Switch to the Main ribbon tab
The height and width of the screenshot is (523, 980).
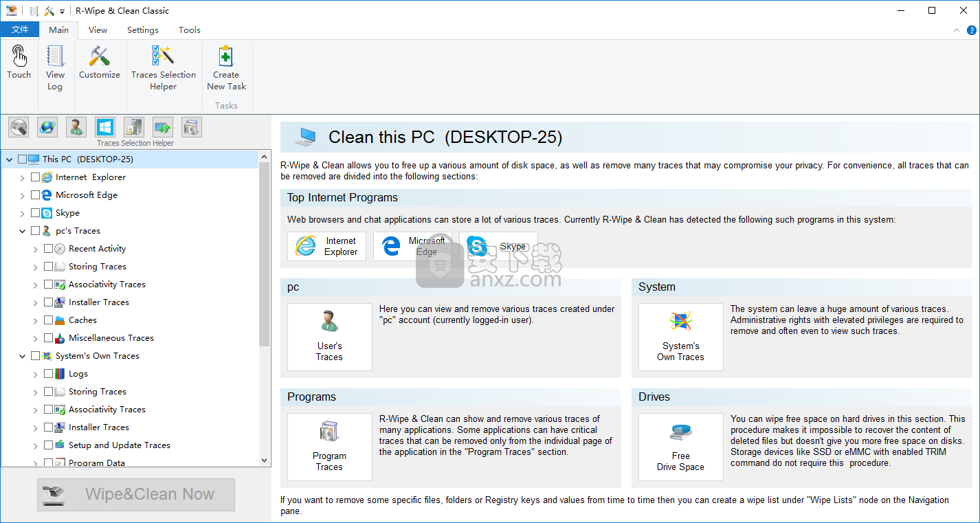[x=59, y=30]
